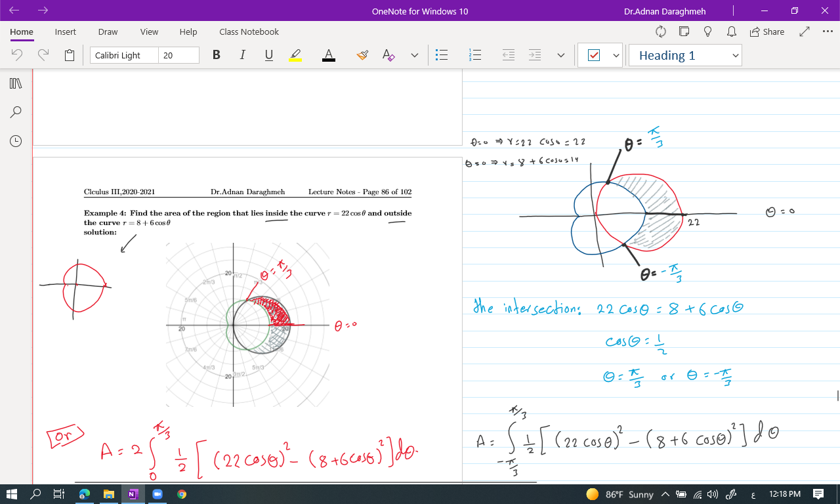The width and height of the screenshot is (840, 504).
Task: Increase indent on the paragraph
Action: (535, 55)
